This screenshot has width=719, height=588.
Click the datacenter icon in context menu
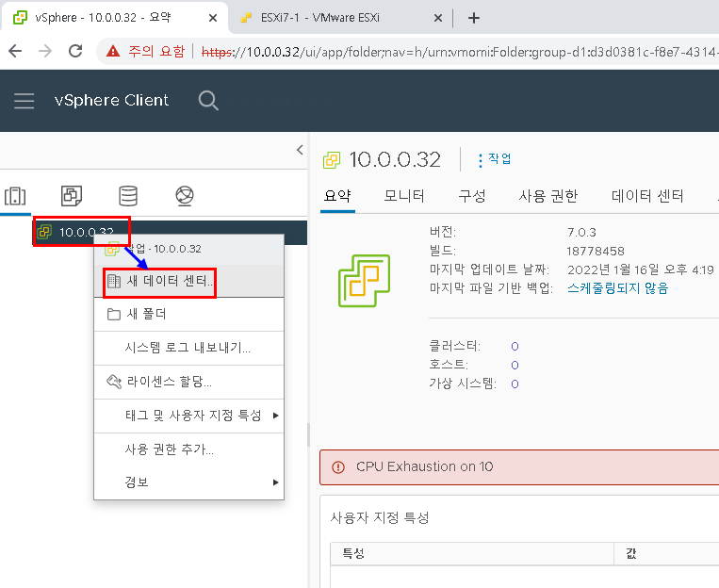click(x=114, y=281)
